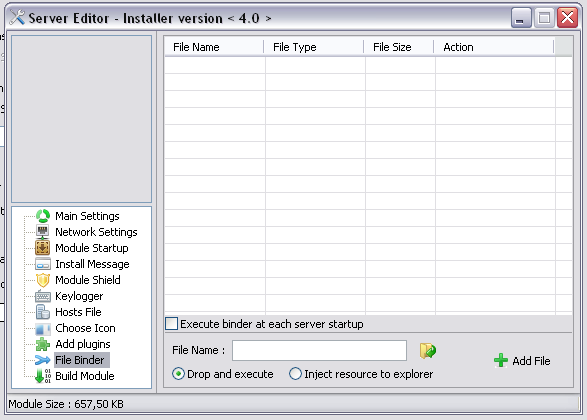Click the Add plugins puzzle piece icon
The width and height of the screenshot is (587, 420).
43,344
